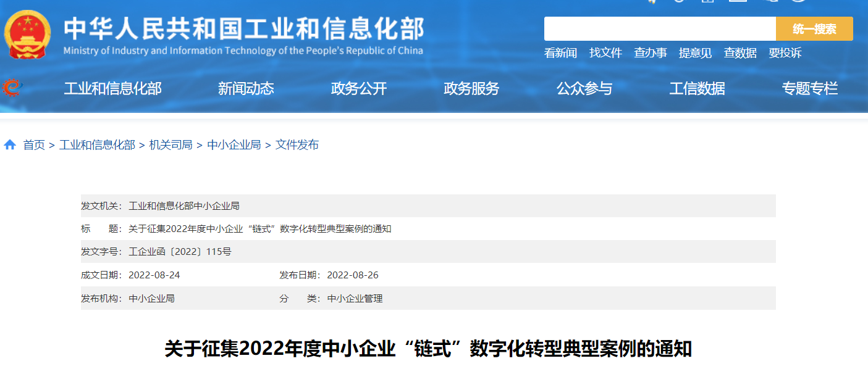Select 政务公开 in the main navigation
Image resolution: width=868 pixels, height=382 pixels.
pos(359,89)
